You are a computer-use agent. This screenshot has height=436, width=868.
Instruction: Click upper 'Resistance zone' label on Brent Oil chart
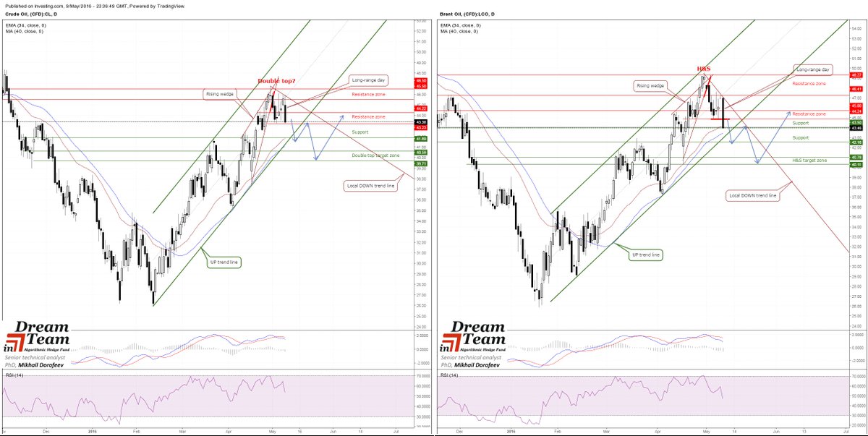tap(809, 84)
